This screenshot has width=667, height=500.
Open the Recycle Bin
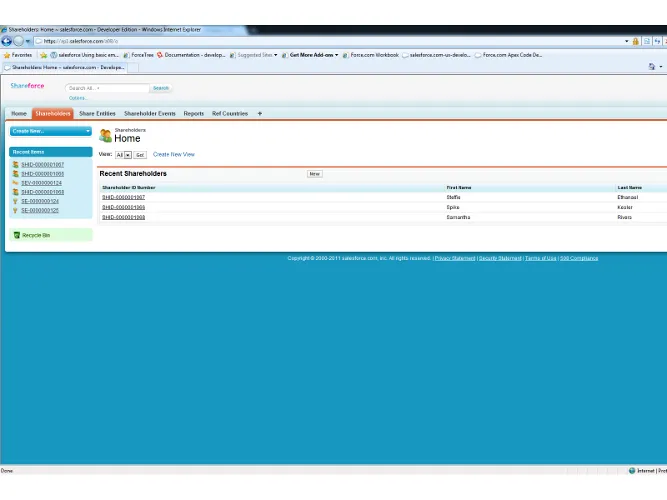point(36,235)
